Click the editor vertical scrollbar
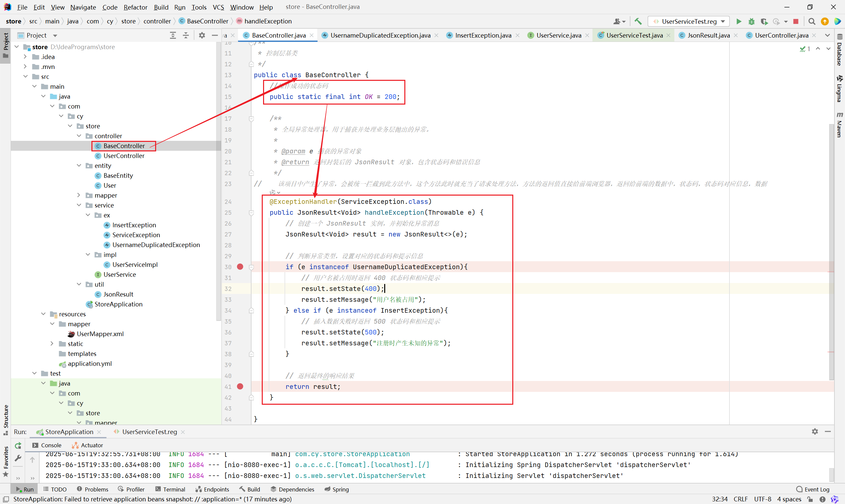Image resolution: width=845 pixels, height=504 pixels. point(831,238)
